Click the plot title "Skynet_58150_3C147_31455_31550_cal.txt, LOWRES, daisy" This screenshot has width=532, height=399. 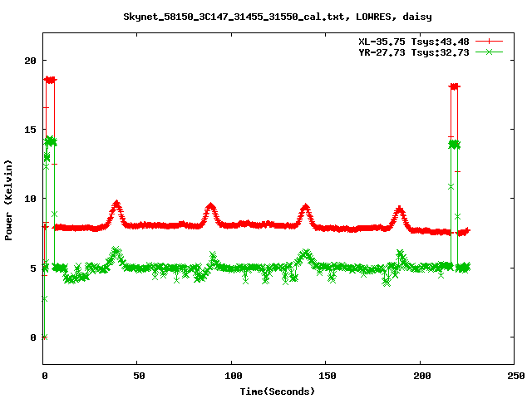tap(278, 17)
